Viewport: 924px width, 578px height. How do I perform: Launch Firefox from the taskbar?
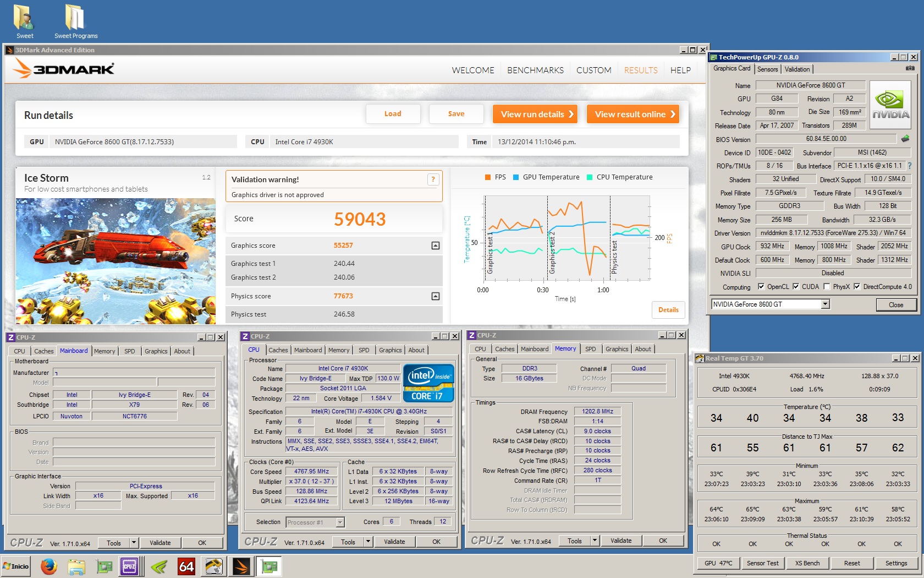[49, 566]
